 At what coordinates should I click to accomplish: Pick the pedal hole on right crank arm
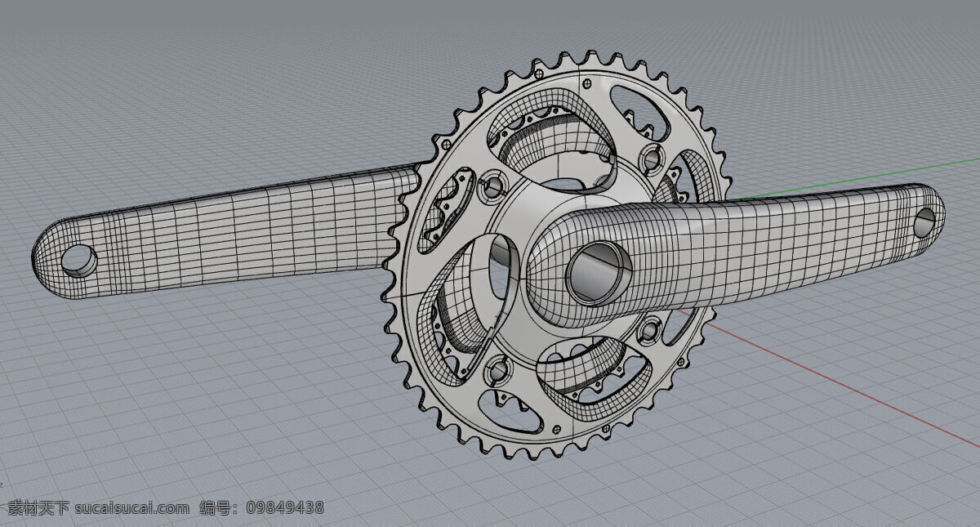[x=924, y=221]
